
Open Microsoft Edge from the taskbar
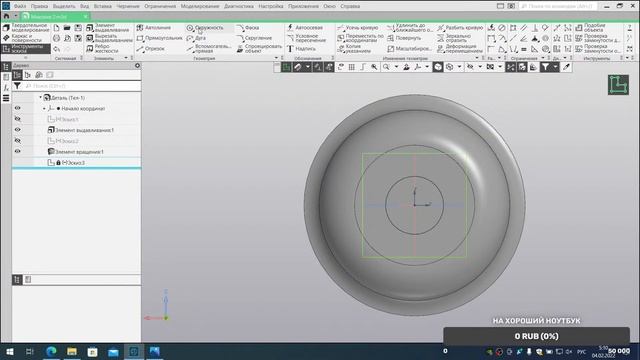(x=51, y=351)
